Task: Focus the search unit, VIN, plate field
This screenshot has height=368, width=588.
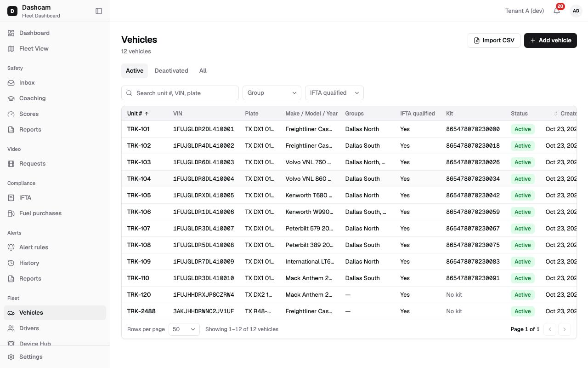Action: click(180, 93)
